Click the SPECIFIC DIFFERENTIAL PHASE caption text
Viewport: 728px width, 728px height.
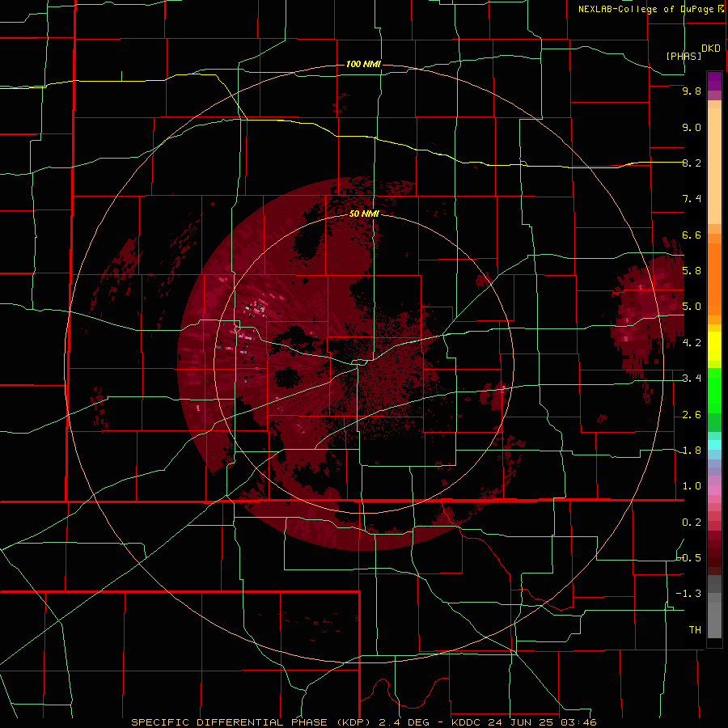[229, 722]
